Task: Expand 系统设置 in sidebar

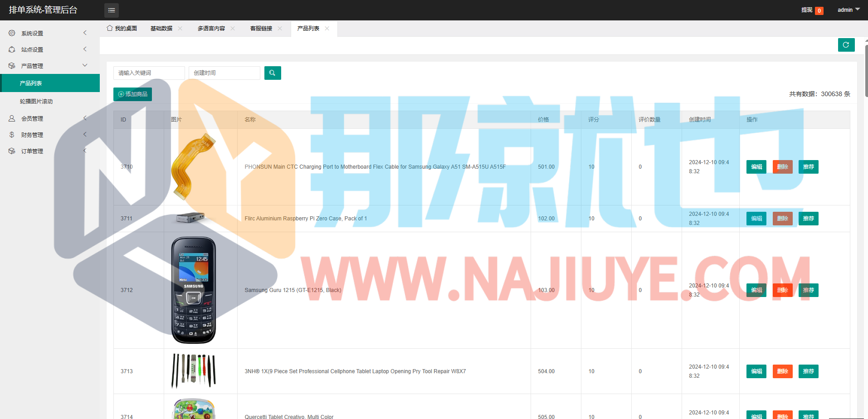Action: click(48, 33)
